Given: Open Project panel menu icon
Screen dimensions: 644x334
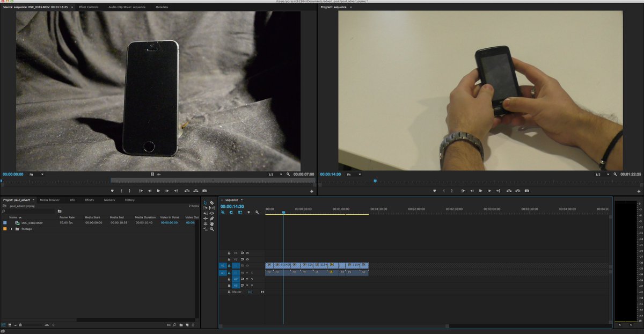Looking at the screenshot, I should 33,200.
